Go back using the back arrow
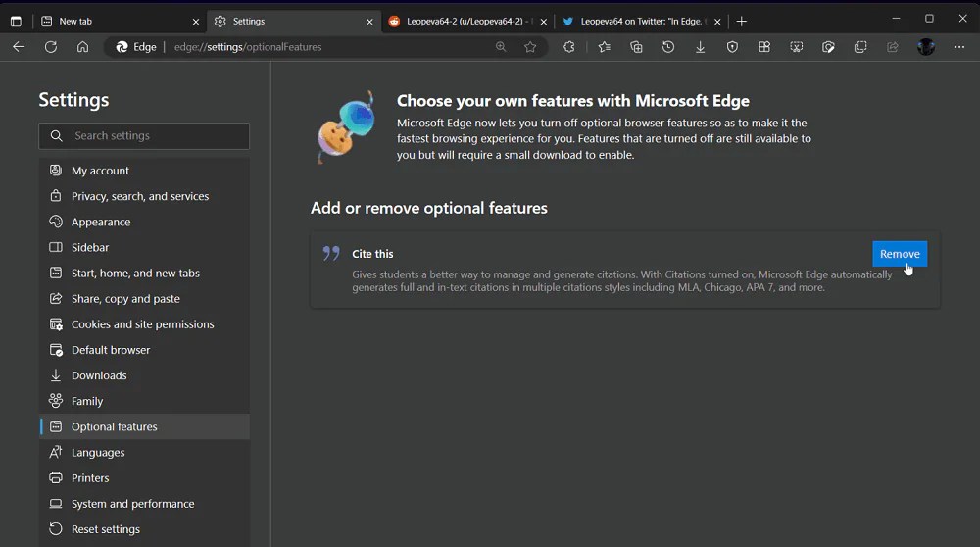 (x=19, y=47)
